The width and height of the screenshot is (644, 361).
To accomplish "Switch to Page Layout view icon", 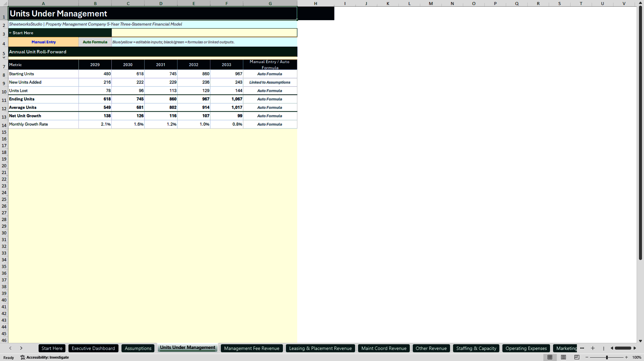I will (x=563, y=357).
